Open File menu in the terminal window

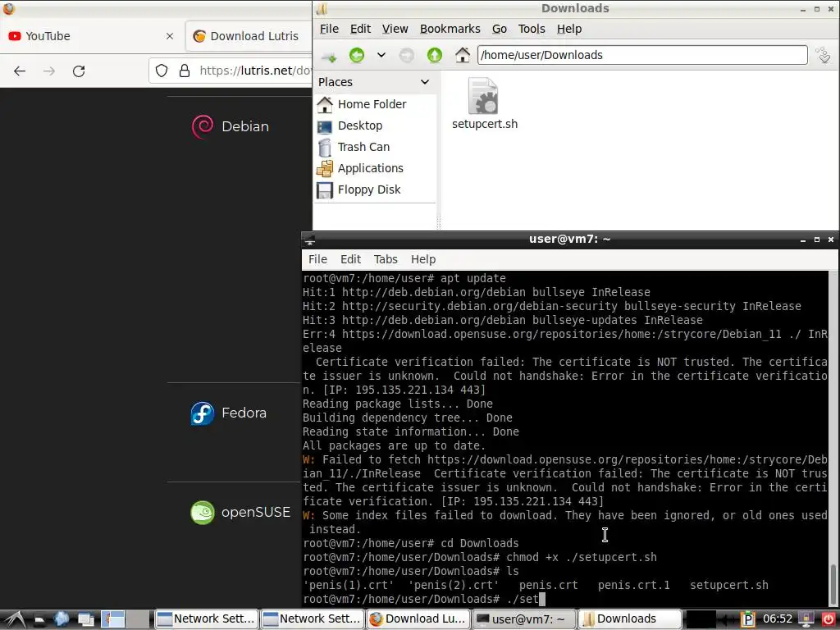[317, 259]
